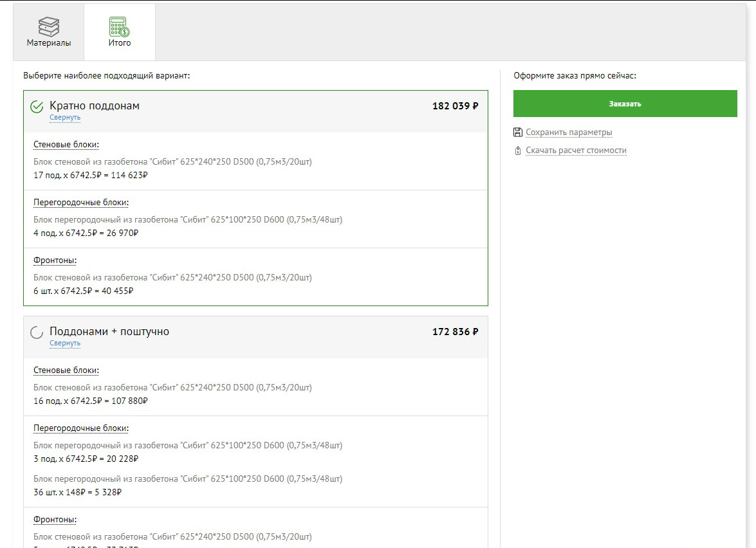Click Фронтоны label in first option
Image resolution: width=756 pixels, height=548 pixels.
point(55,260)
